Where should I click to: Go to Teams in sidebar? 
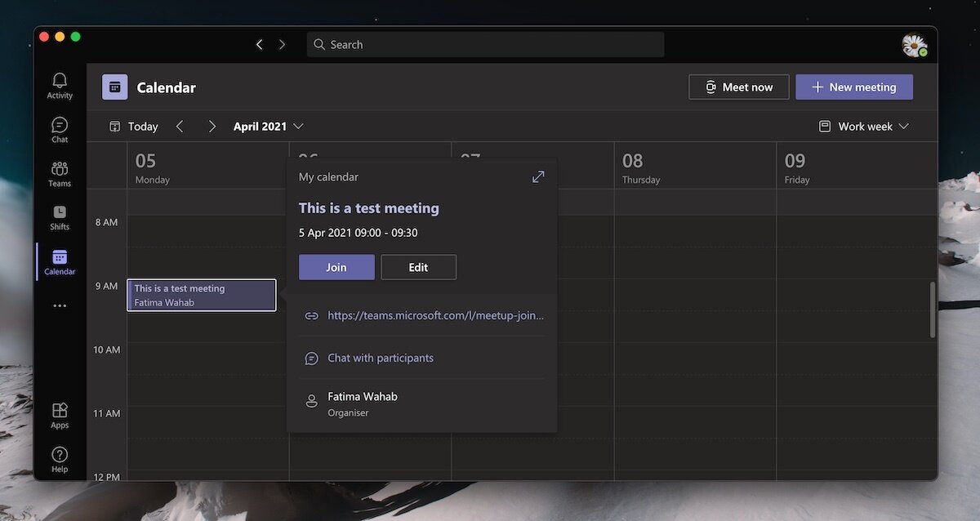pyautogui.click(x=60, y=173)
